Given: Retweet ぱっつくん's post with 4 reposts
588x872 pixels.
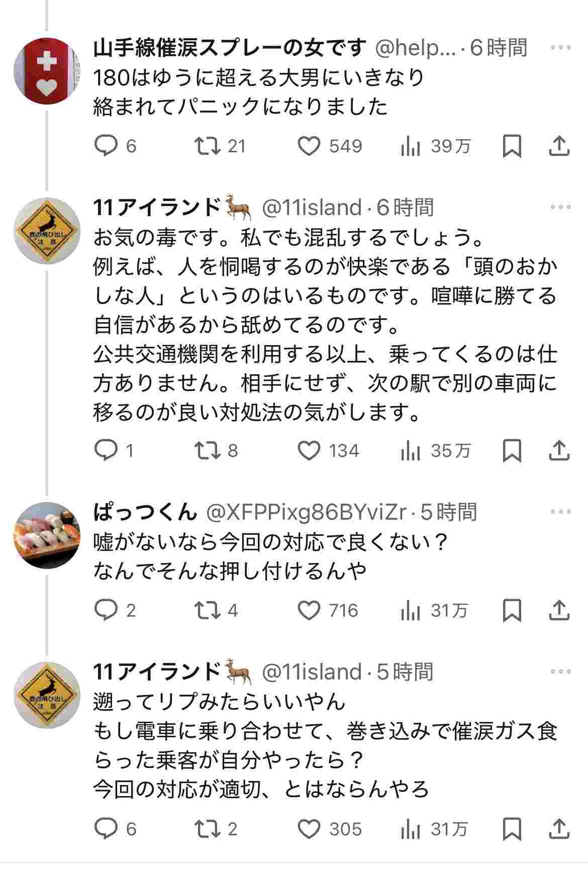Looking at the screenshot, I should 207,611.
